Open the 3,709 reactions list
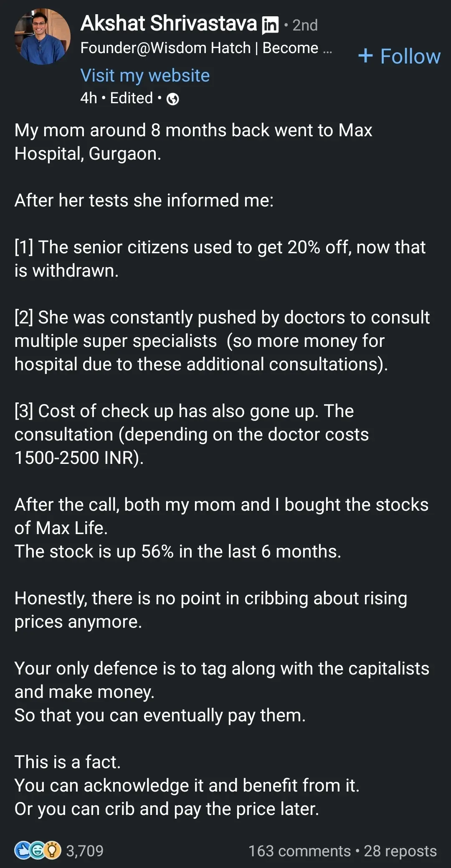451x868 pixels. tap(85, 850)
